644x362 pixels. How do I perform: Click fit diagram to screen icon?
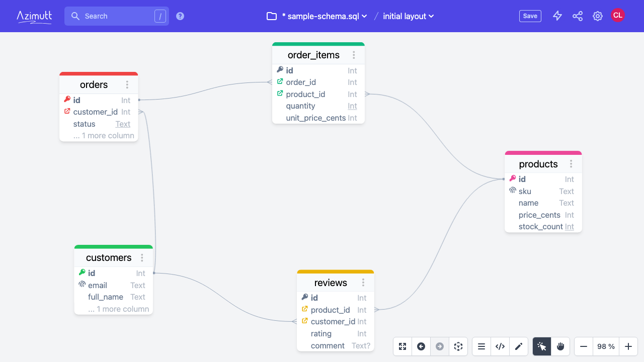(403, 346)
